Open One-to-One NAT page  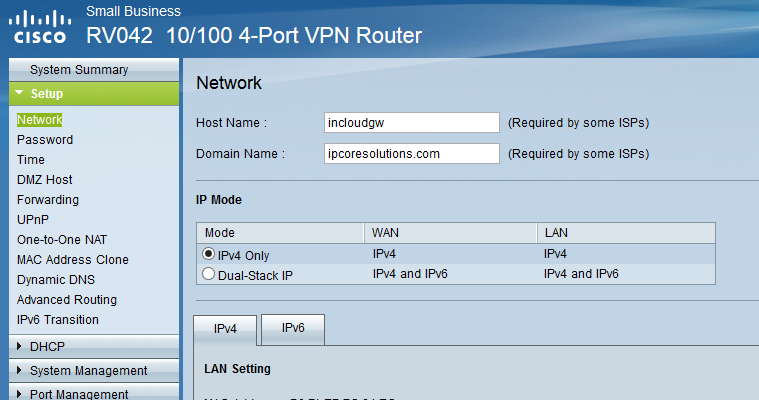pos(62,240)
